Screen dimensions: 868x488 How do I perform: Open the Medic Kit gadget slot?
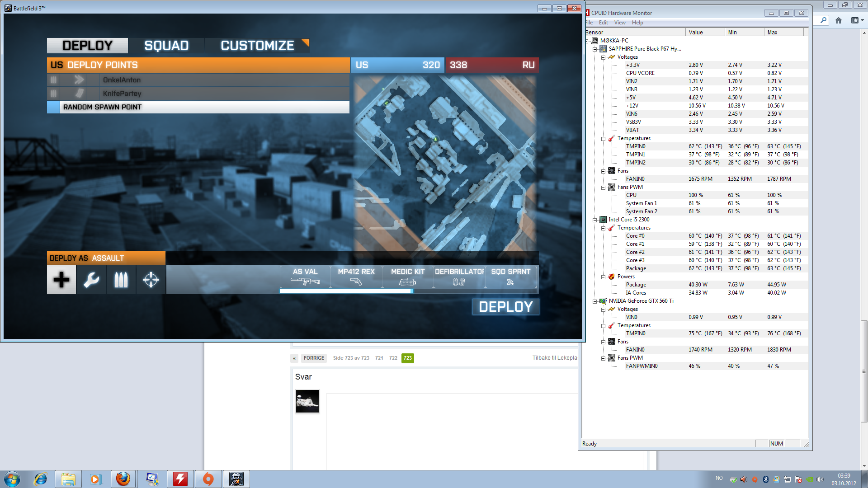pyautogui.click(x=408, y=277)
